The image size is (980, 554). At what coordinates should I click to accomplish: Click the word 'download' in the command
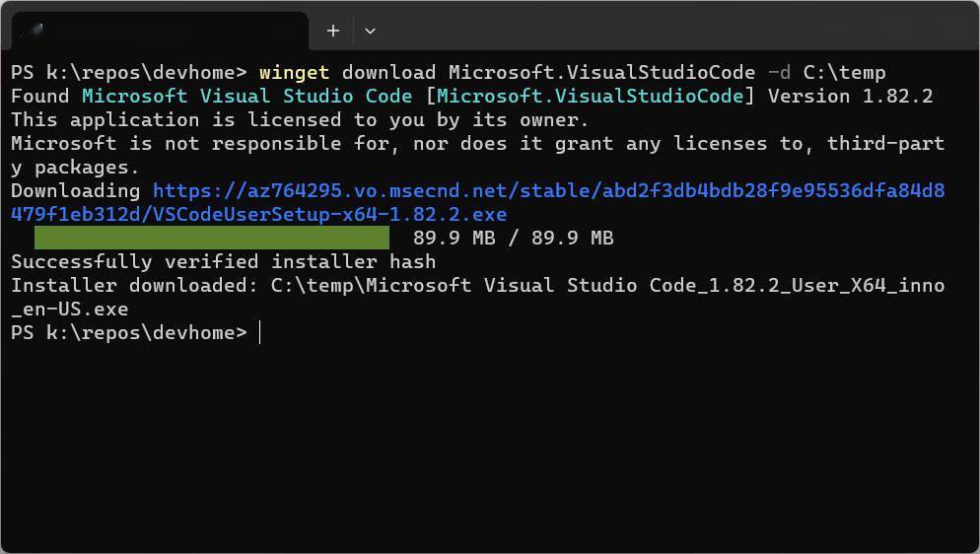point(388,72)
